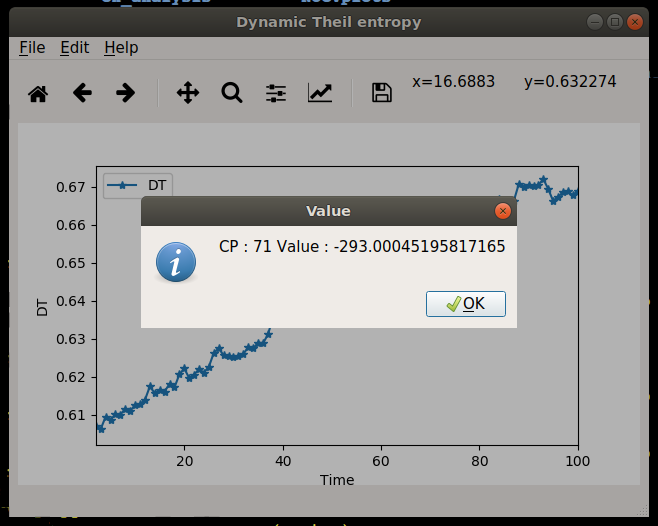Click the blue info icon in dialog
Viewport: 658px width, 526px height.
pos(176,262)
